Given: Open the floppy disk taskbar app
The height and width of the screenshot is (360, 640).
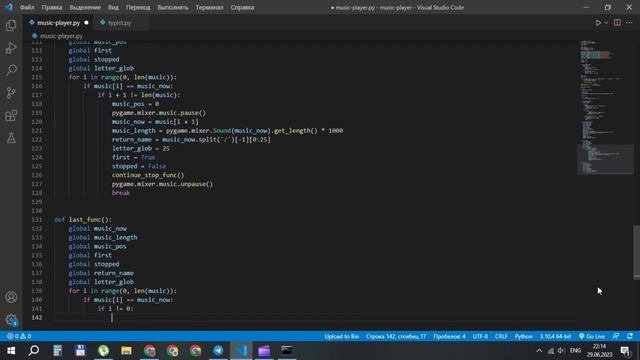Looking at the screenshot, I should coord(80,351).
